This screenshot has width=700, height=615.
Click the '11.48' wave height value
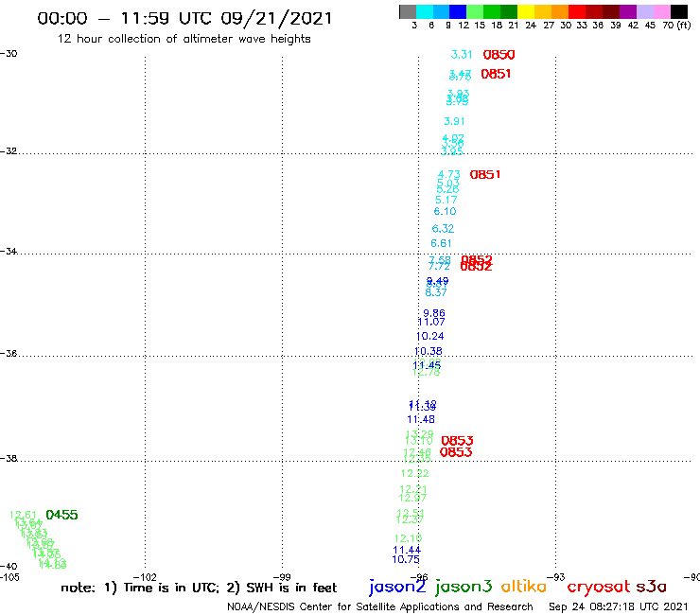[421, 419]
